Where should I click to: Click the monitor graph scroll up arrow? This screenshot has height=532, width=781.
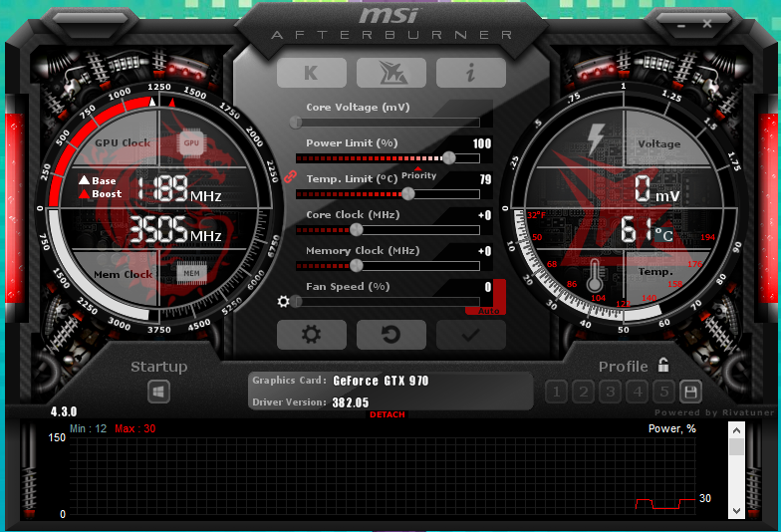pyautogui.click(x=736, y=430)
